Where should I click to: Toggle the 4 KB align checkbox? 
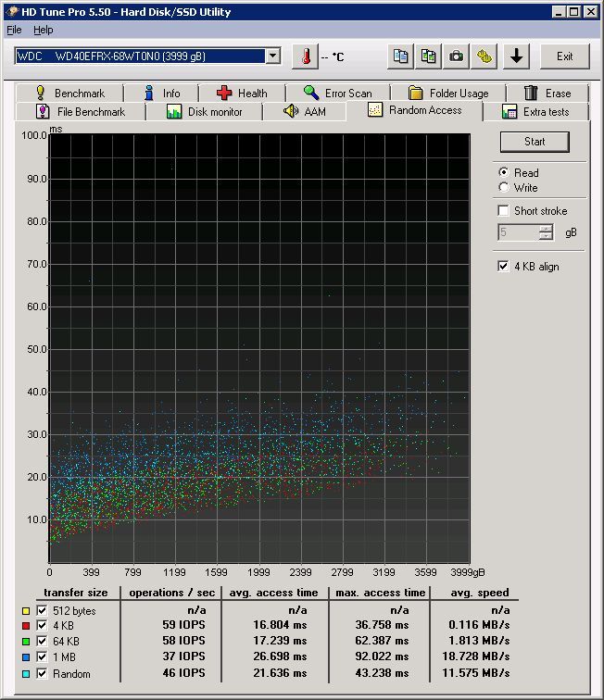(503, 266)
